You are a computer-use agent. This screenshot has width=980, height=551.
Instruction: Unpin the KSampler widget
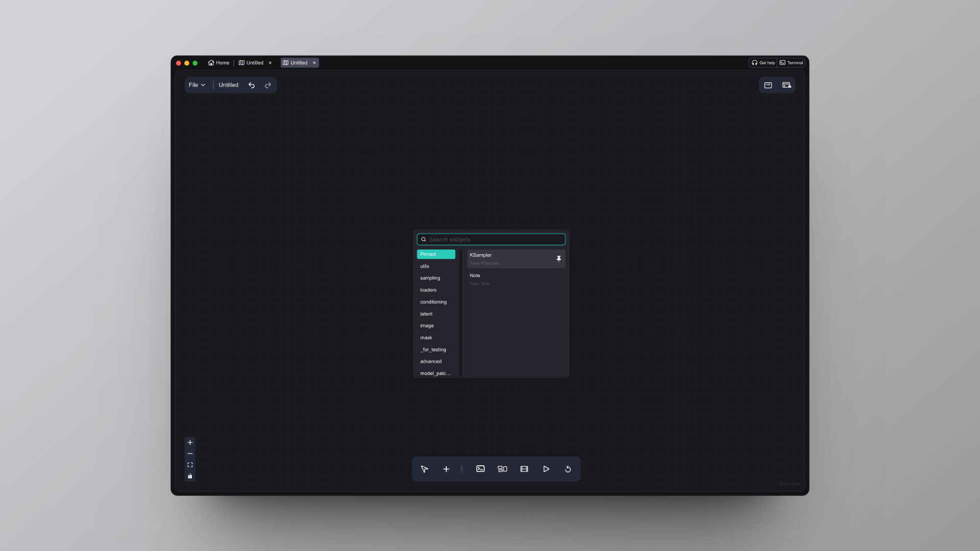coord(559,259)
